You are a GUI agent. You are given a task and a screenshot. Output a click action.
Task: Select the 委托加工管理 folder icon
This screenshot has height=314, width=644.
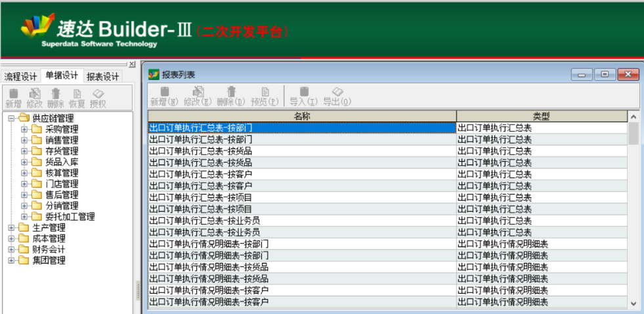37,216
